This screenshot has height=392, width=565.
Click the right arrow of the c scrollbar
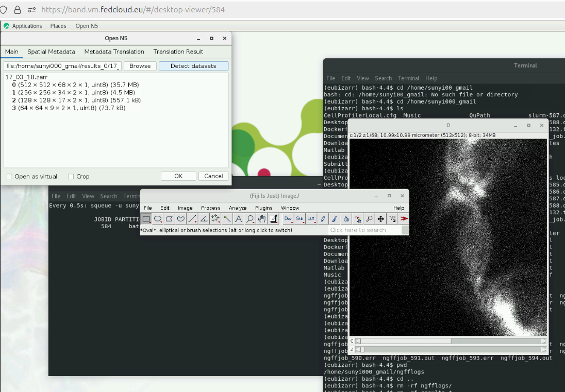(543, 341)
